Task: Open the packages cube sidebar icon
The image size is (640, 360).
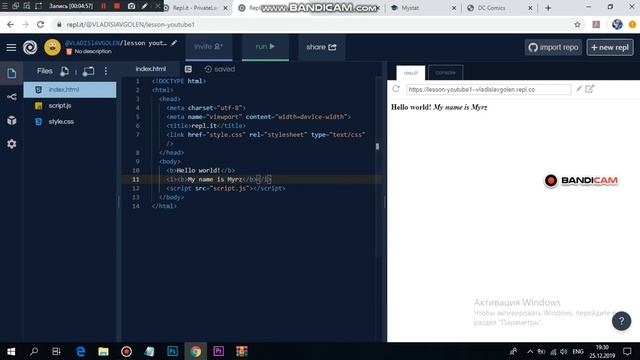Action: click(11, 120)
